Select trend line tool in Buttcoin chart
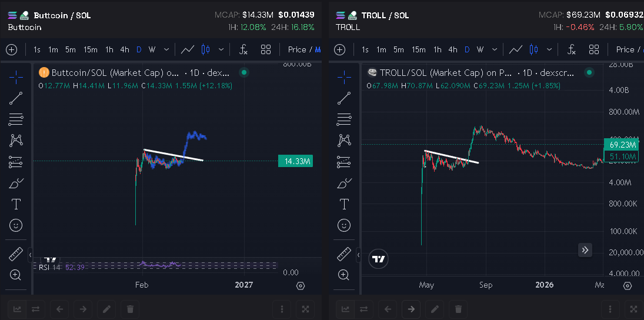The height and width of the screenshot is (320, 644). coord(16,98)
